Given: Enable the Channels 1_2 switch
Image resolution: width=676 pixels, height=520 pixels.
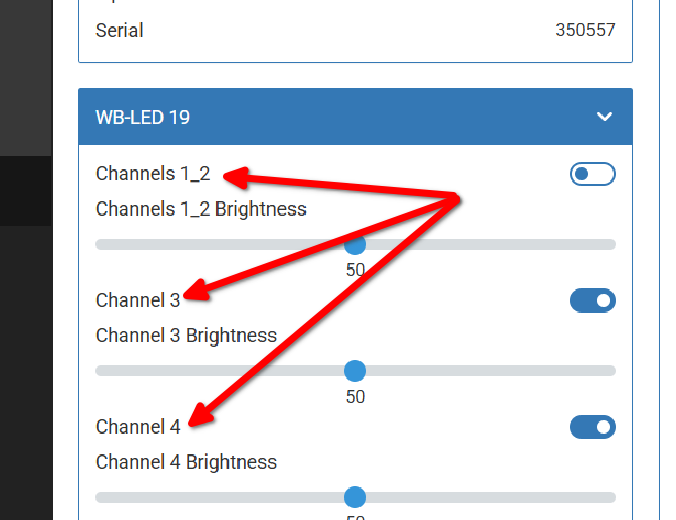Looking at the screenshot, I should point(593,174).
